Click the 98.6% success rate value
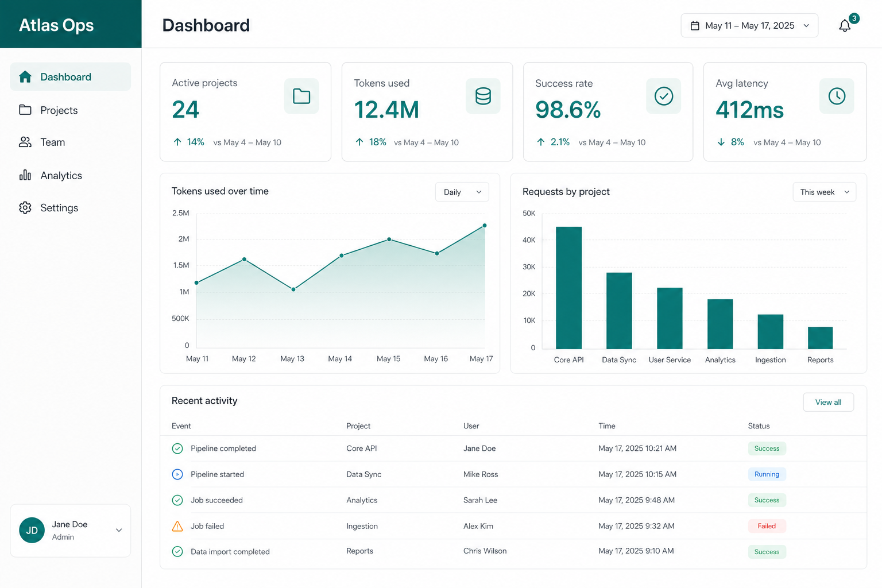This screenshot has height=588, width=882. [568, 110]
